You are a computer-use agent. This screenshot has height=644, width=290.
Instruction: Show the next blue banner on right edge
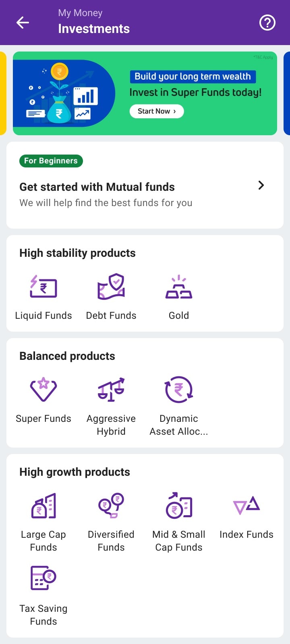[x=287, y=93]
